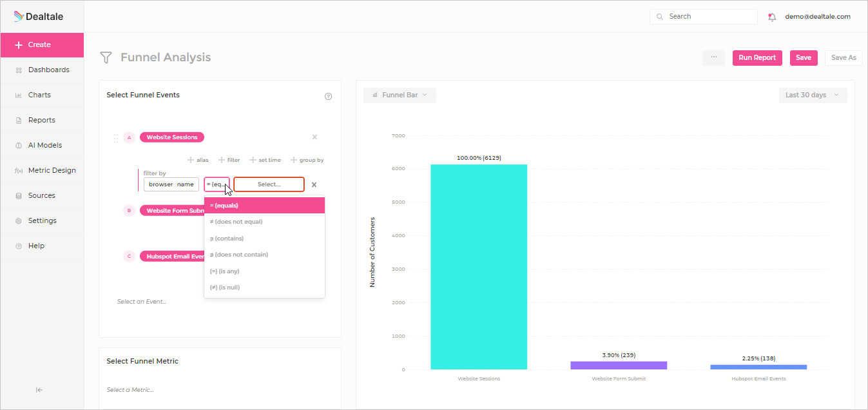
Task: Click the Save button
Action: click(x=804, y=57)
